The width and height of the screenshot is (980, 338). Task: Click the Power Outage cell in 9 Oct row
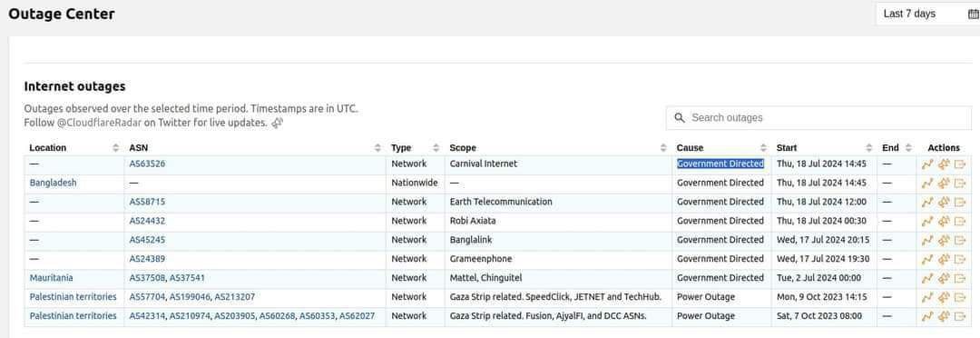(x=706, y=297)
